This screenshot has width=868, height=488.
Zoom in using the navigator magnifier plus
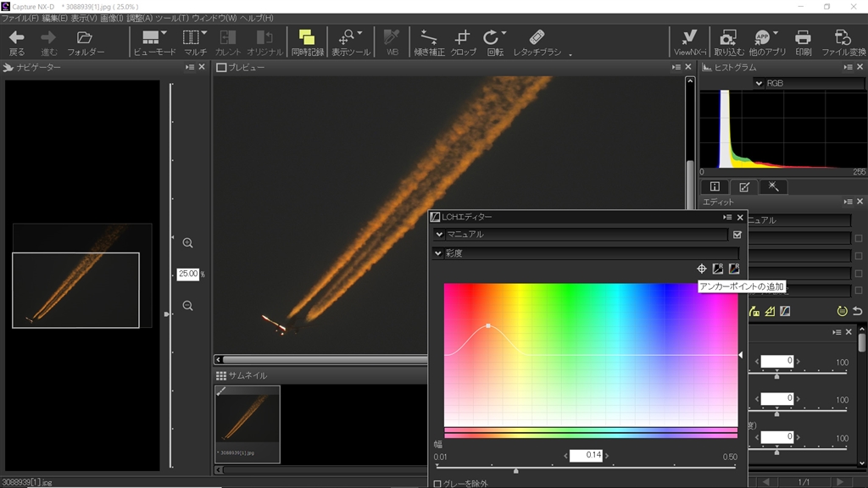188,243
